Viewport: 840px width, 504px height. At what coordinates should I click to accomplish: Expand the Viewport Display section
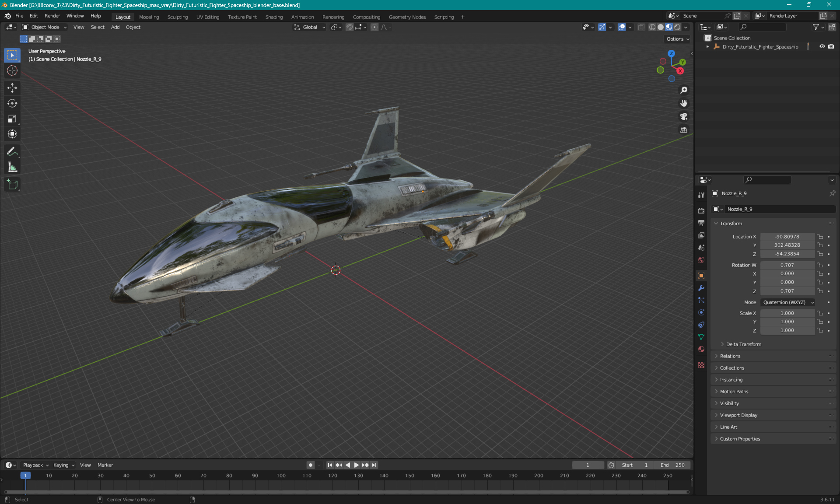[x=738, y=415]
